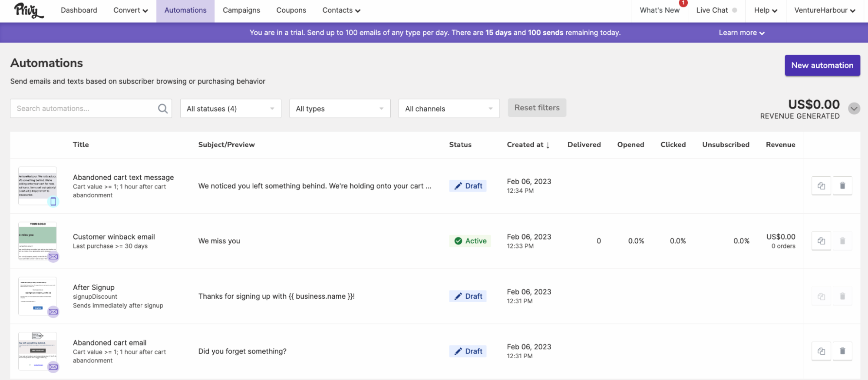This screenshot has width=868, height=380.
Task: Click the search magnifier icon
Action: [x=163, y=109]
